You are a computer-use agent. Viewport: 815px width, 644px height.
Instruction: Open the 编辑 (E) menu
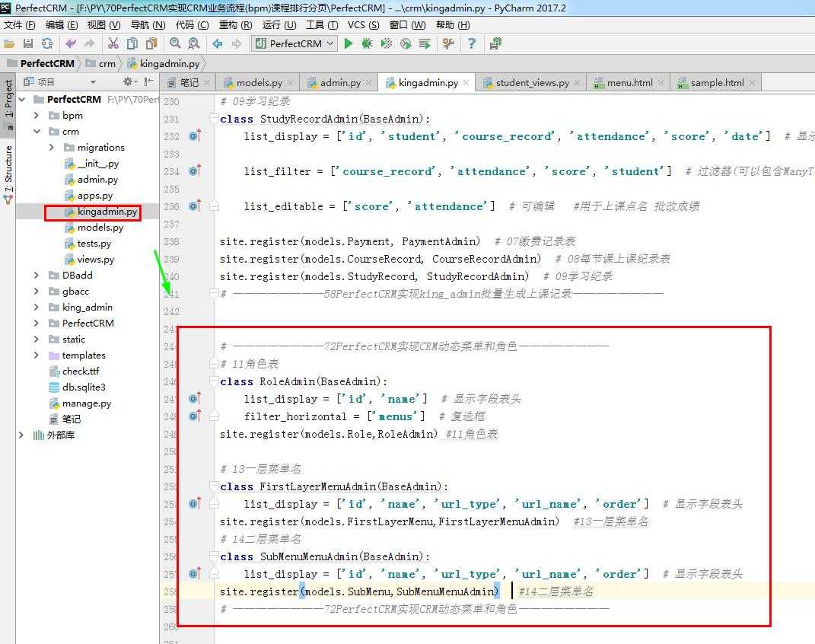62,25
